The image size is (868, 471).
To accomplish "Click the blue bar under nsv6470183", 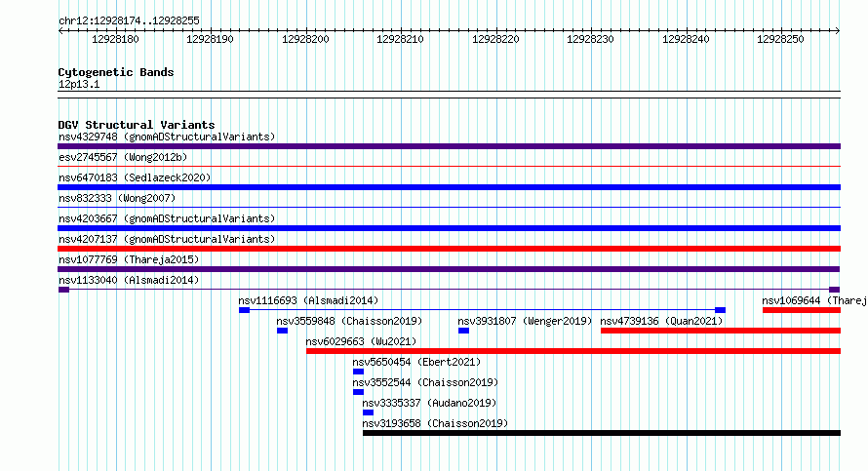I will [449, 187].
